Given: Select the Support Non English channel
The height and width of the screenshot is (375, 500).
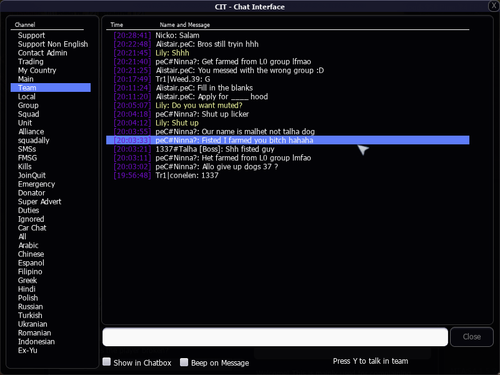Looking at the screenshot, I should [53, 44].
